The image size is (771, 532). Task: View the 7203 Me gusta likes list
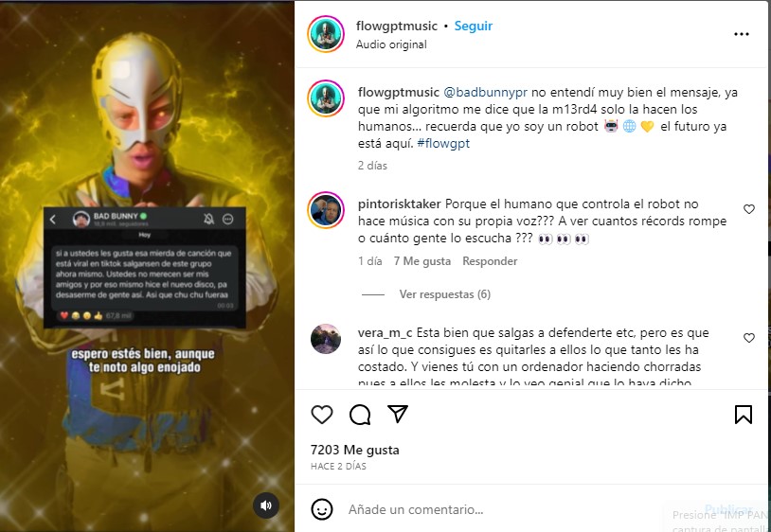354,450
